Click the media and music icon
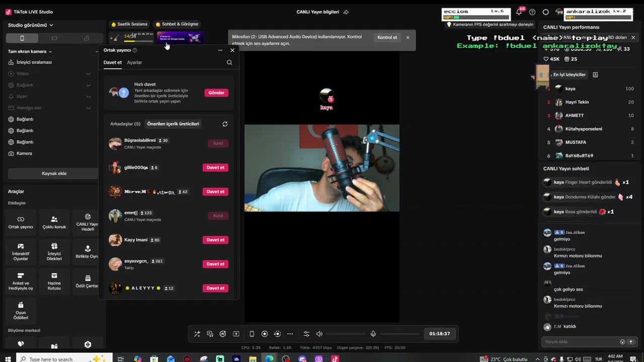The height and width of the screenshot is (362, 644). [x=210, y=334]
